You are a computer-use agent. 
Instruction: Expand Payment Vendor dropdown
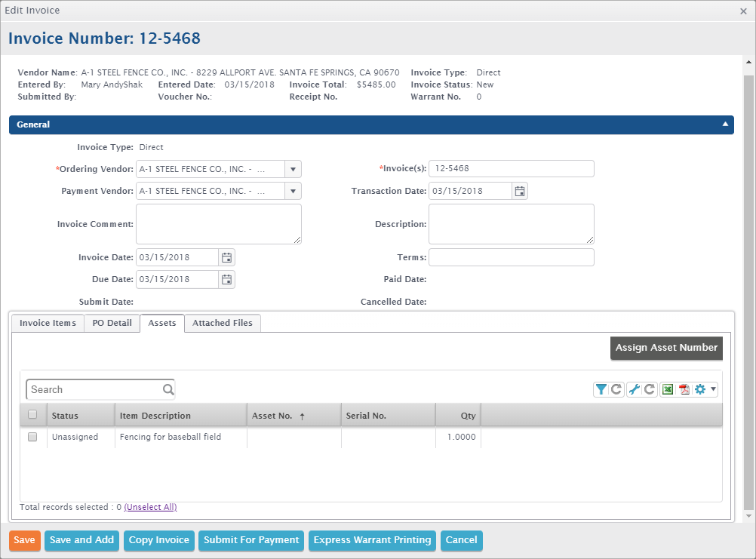tap(293, 191)
